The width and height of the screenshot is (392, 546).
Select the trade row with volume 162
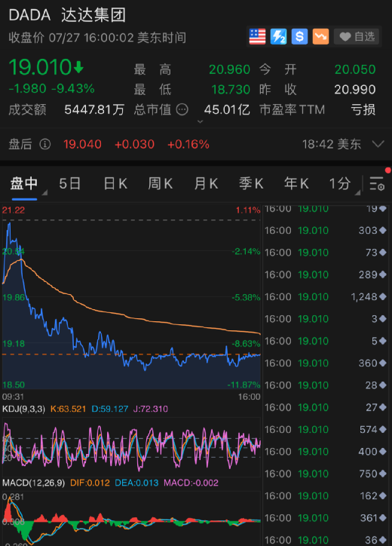coord(326,496)
